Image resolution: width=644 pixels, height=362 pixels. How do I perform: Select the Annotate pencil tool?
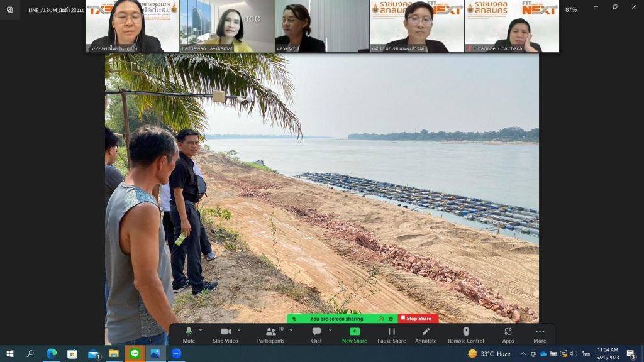(x=426, y=333)
